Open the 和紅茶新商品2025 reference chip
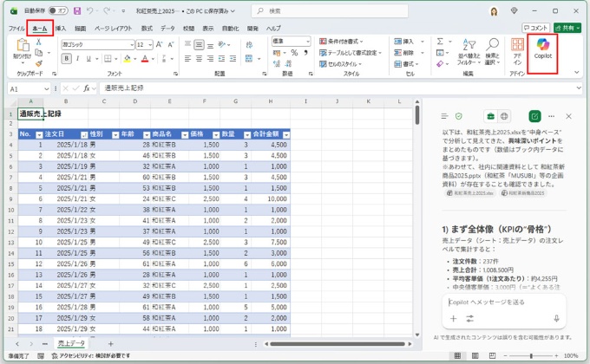This screenshot has width=590, height=364. 523,193
